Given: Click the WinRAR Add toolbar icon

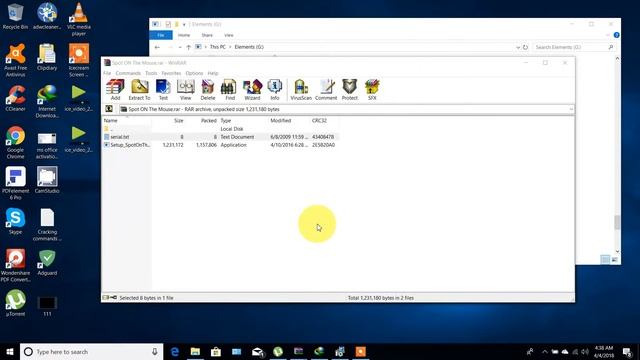Looking at the screenshot, I should [115, 90].
